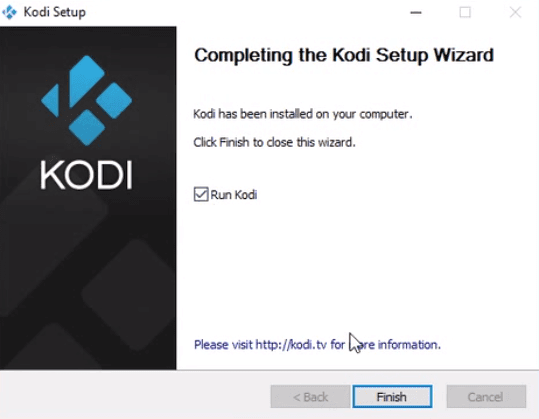This screenshot has width=539, height=419.
Task: Click the right diamond of the Kodi logo
Action: click(x=114, y=100)
